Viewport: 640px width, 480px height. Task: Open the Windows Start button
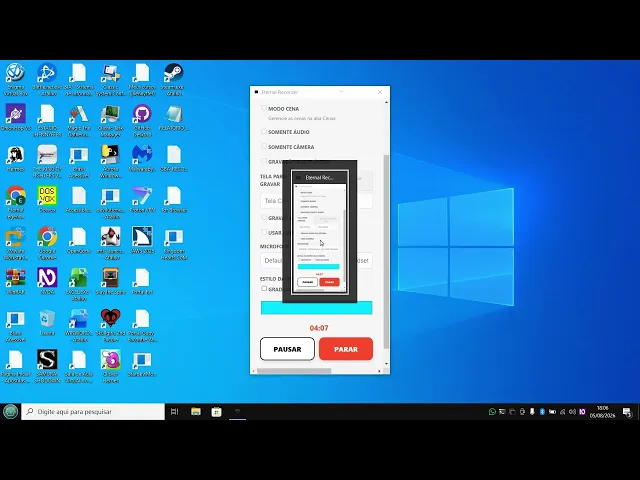click(x=10, y=411)
